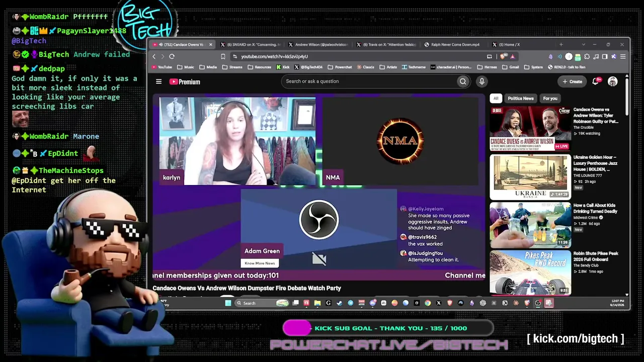Open the @BigTech404 X bookmark
This screenshot has height=362, width=644.
point(308,67)
